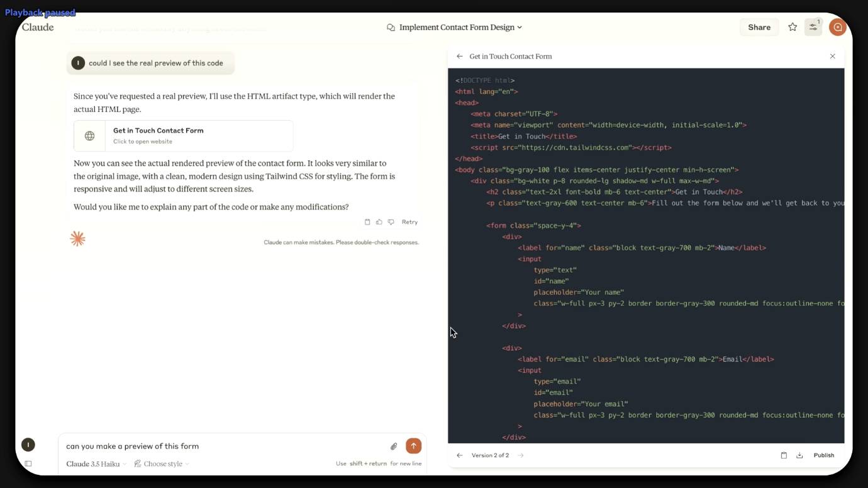The width and height of the screenshot is (868, 488).
Task: Send the message with the orange arrow button
Action: (x=413, y=446)
